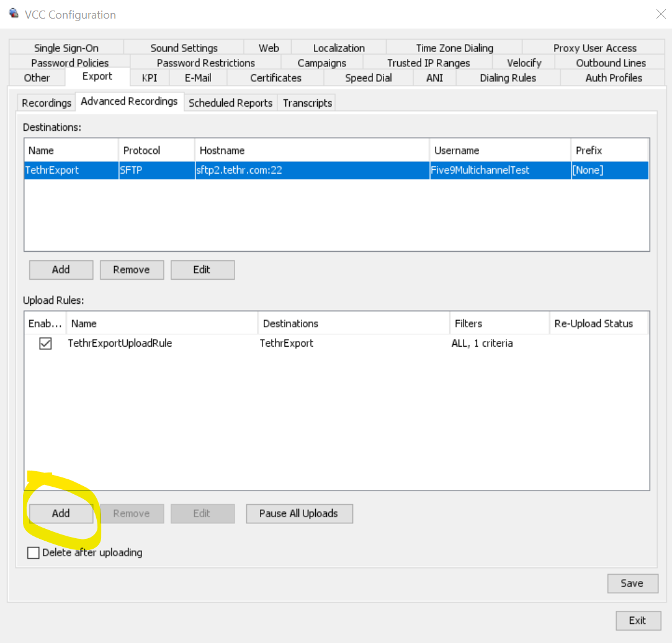
Task: Save the configuration changes
Action: tap(632, 583)
